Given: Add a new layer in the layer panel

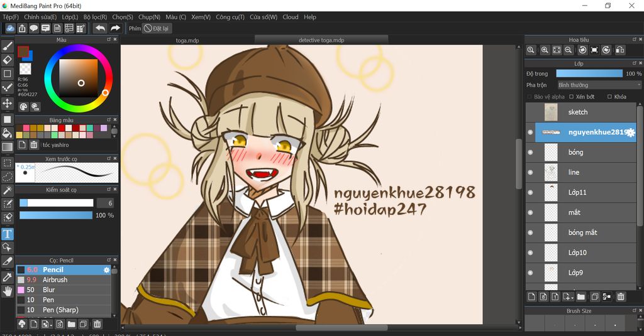Looking at the screenshot, I should 531,296.
